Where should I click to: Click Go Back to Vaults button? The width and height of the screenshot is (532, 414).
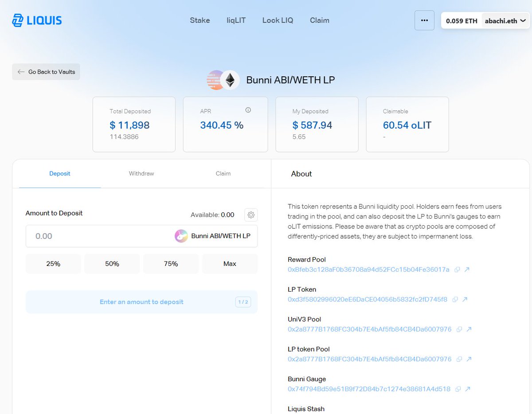(46, 72)
